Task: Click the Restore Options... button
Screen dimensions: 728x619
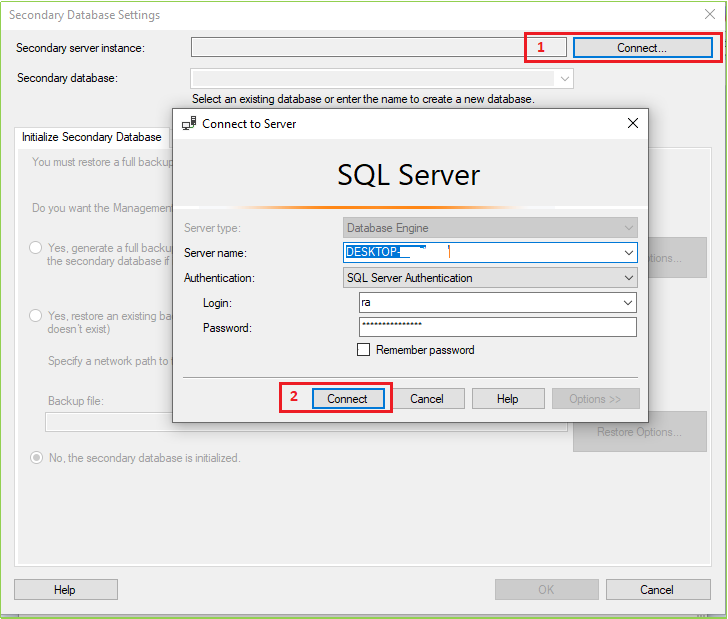Action: coord(640,432)
